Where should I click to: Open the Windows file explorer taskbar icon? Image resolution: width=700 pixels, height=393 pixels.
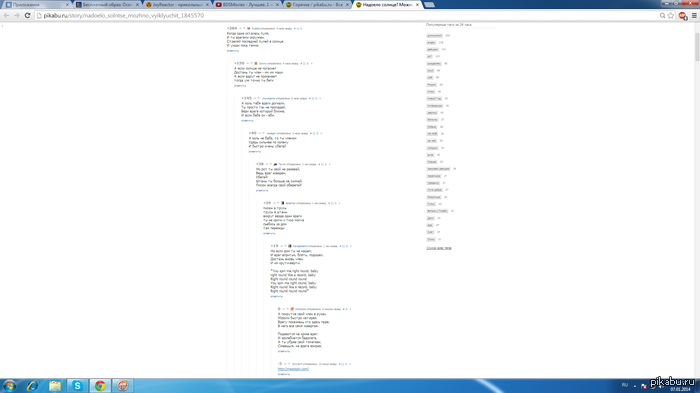[x=54, y=385]
